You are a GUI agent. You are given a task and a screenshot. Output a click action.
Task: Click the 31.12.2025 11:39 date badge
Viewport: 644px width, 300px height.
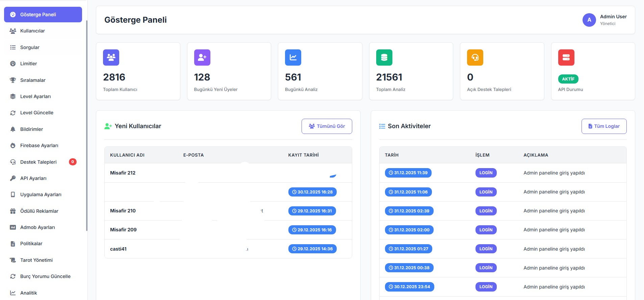pyautogui.click(x=408, y=173)
